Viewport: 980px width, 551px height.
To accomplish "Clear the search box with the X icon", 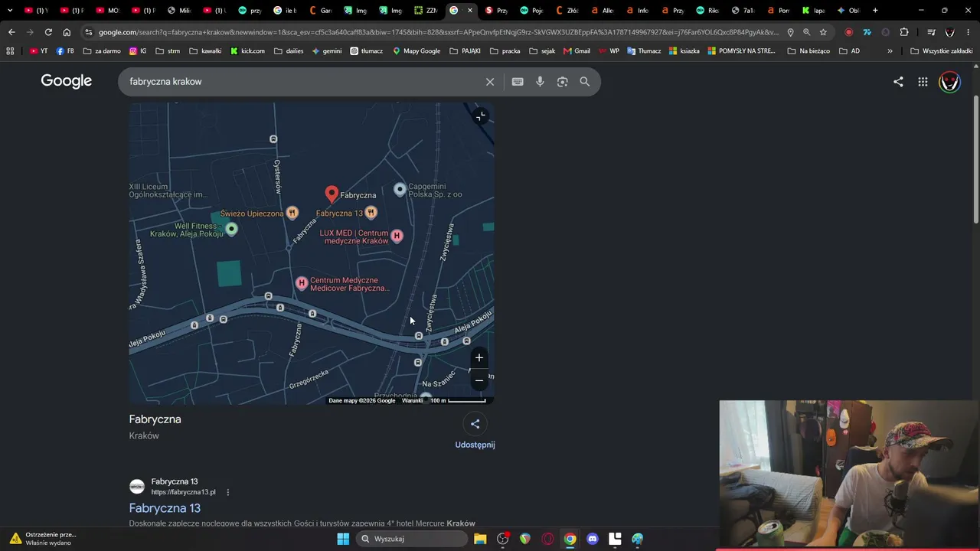I will pos(490,82).
